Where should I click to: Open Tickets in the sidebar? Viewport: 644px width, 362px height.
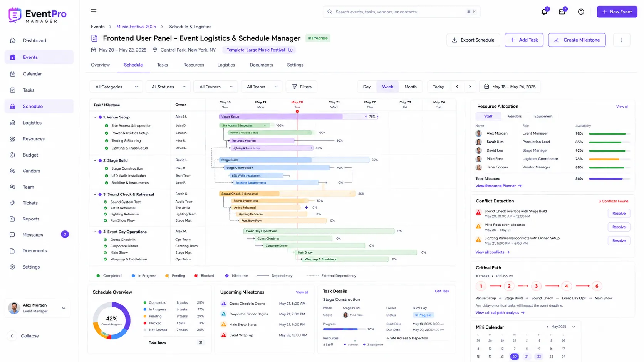[30, 203]
